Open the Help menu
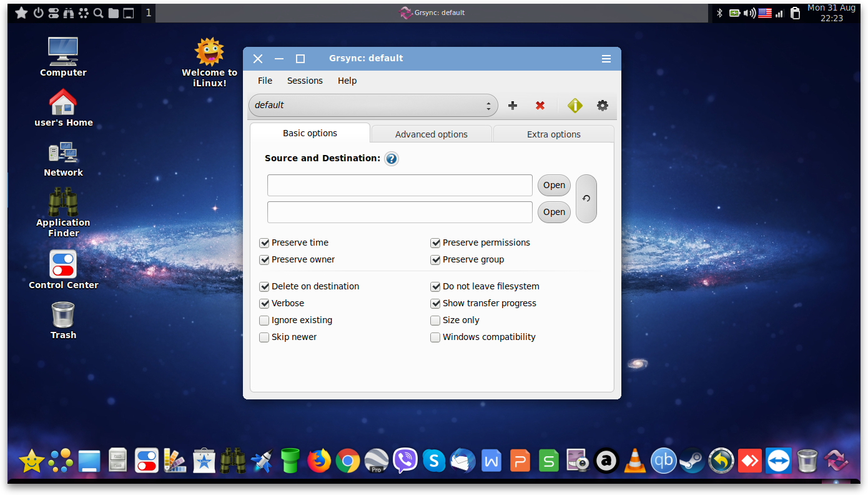This screenshot has height=495, width=868. pos(347,81)
